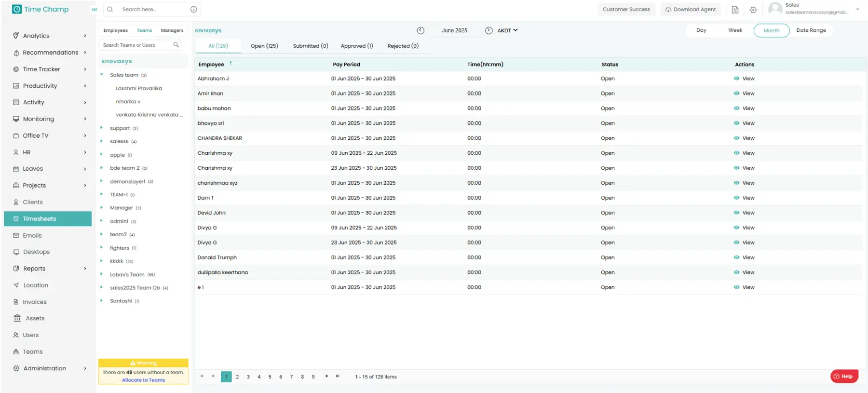The image size is (868, 393).
Task: Select snovasys root in team tree
Action: pyautogui.click(x=117, y=61)
